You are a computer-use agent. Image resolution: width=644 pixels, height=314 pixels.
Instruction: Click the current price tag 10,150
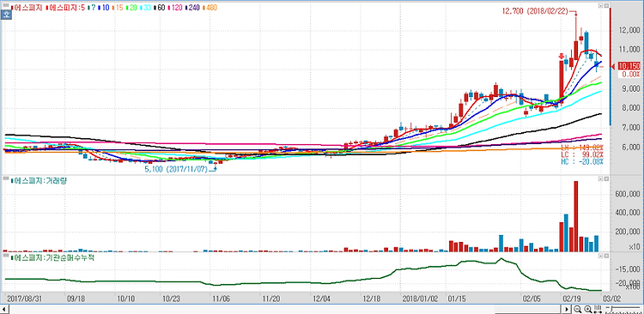[x=629, y=67]
